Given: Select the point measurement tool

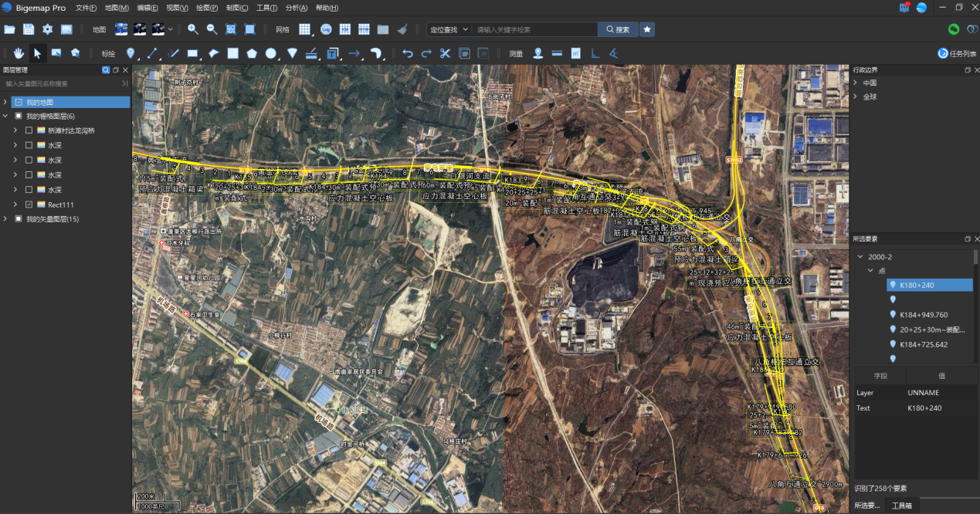Looking at the screenshot, I should (x=537, y=53).
